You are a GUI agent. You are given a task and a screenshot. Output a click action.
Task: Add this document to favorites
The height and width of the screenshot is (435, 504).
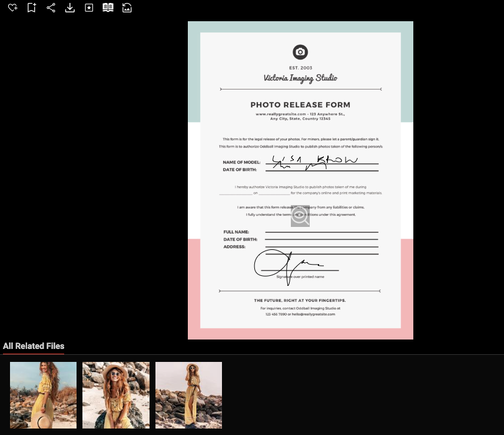click(x=12, y=8)
